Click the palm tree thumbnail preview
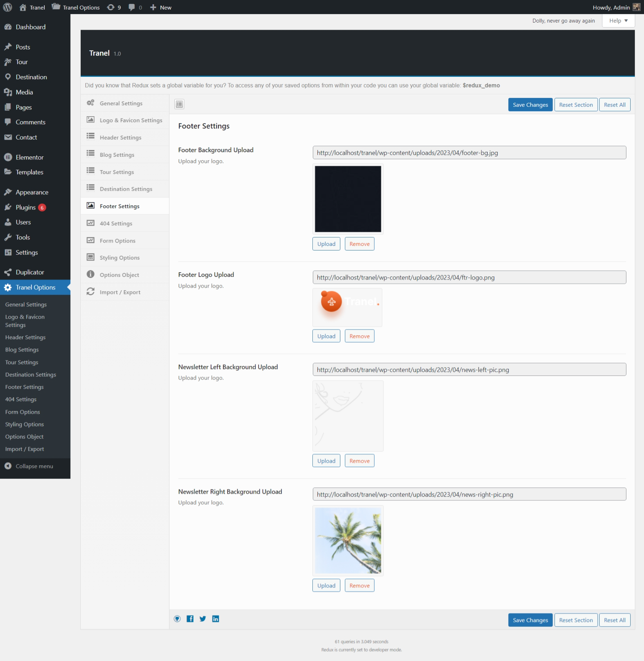Screen dimensions: 644x661 (x=348, y=541)
